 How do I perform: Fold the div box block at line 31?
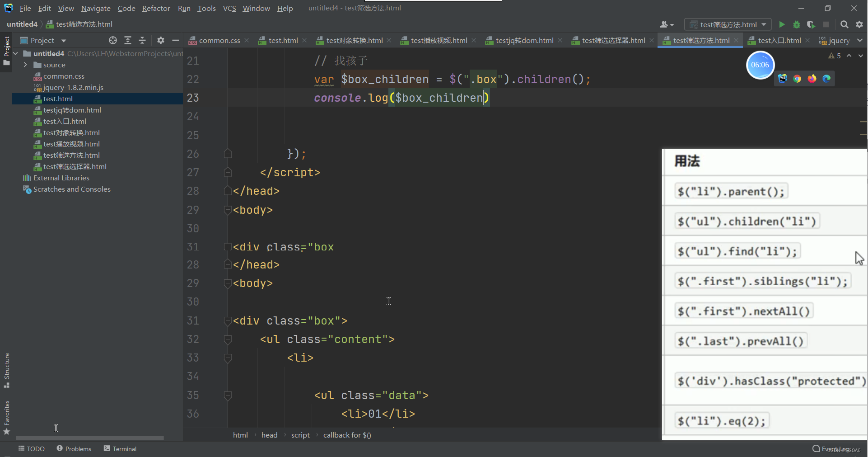coord(228,321)
